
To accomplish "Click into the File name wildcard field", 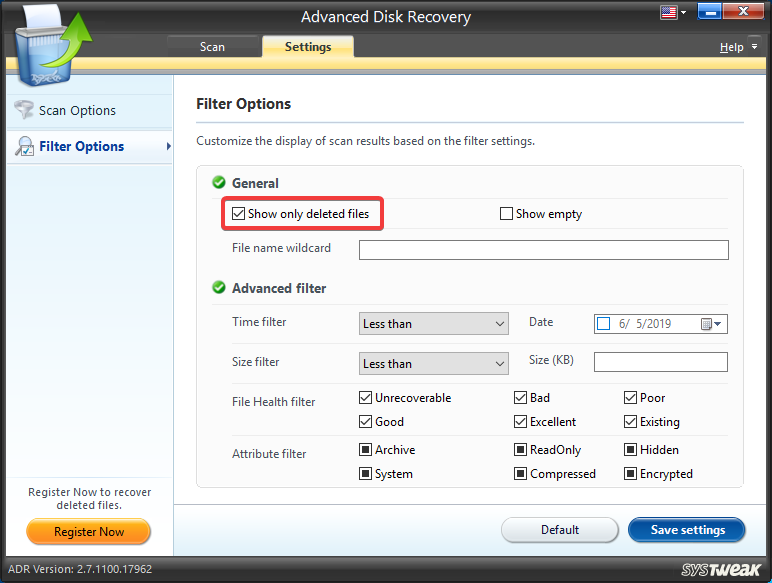I will [544, 250].
